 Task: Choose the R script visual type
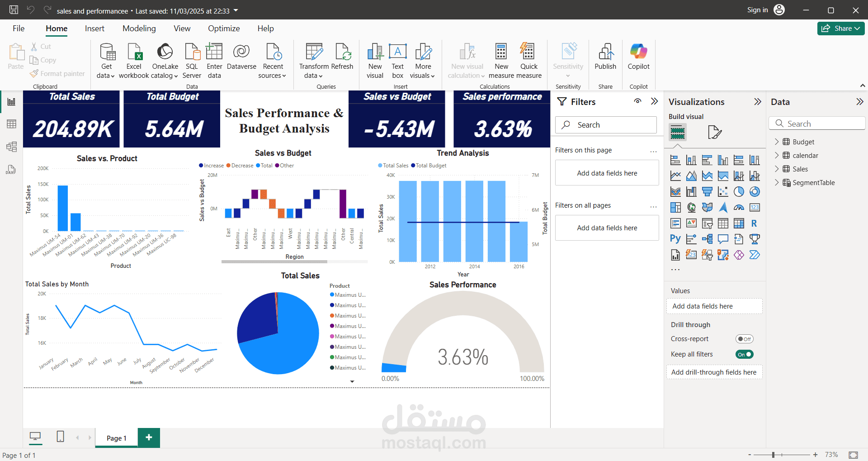[x=755, y=223]
